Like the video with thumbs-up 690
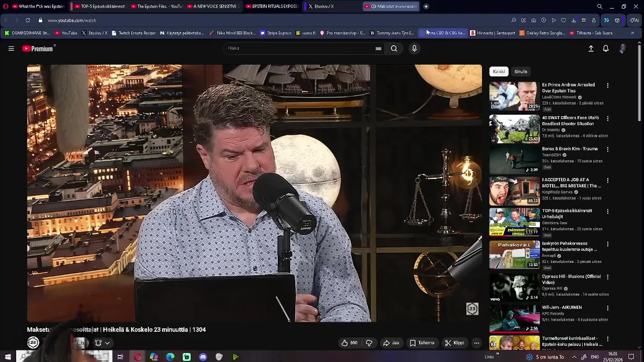644x362 pixels. (x=349, y=343)
